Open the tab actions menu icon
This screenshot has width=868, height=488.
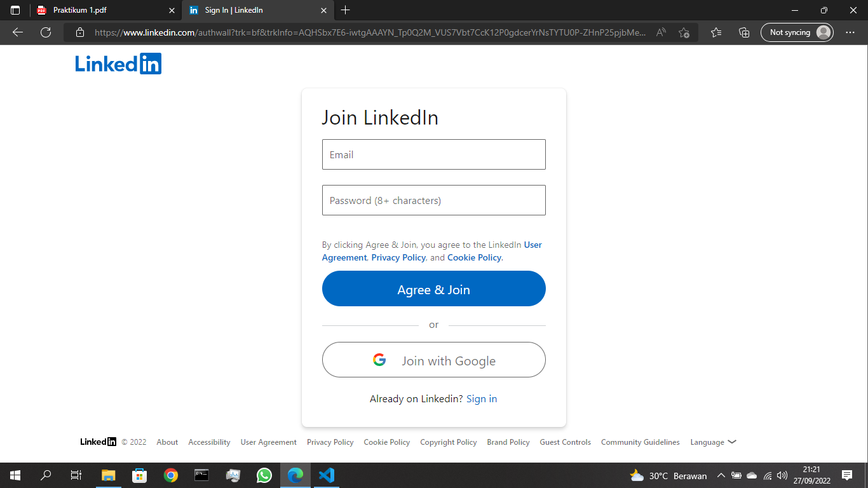click(x=15, y=10)
